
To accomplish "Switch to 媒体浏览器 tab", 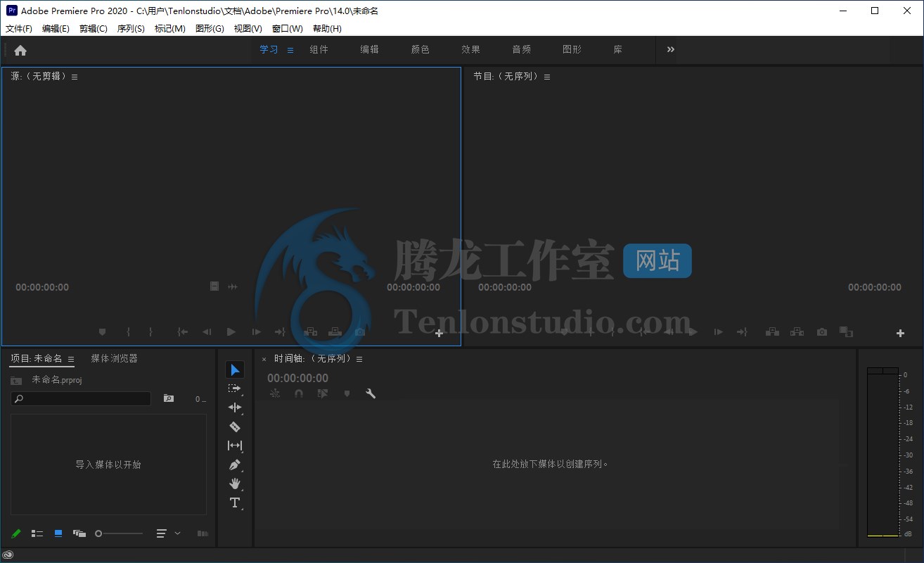I will [x=115, y=358].
